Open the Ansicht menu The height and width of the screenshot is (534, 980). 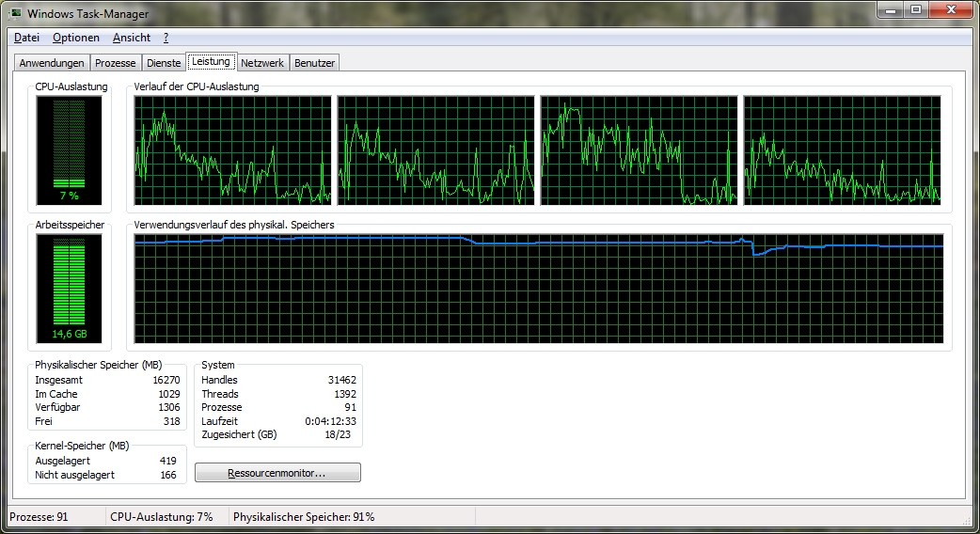(x=132, y=38)
